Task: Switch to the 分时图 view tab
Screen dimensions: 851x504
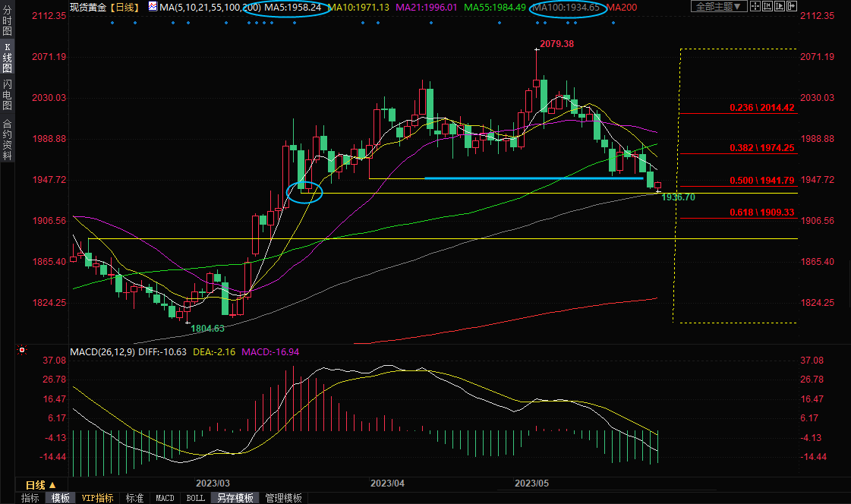Action: click(7, 21)
